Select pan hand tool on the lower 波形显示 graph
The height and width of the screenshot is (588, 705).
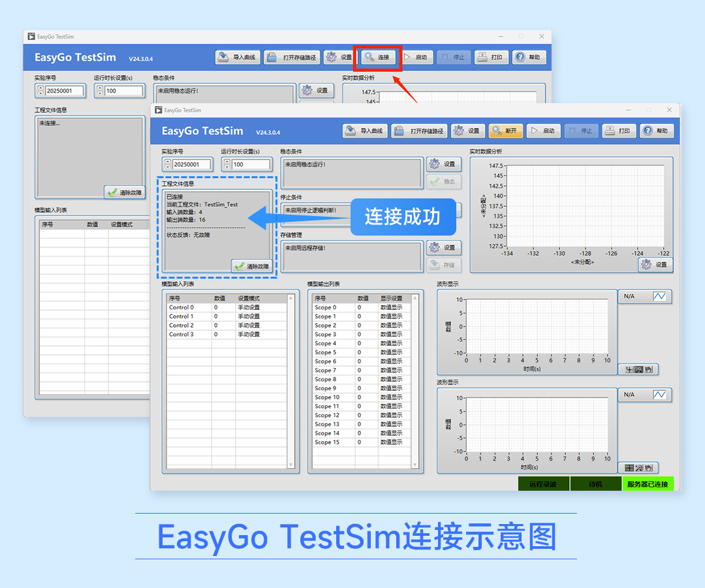(x=648, y=468)
